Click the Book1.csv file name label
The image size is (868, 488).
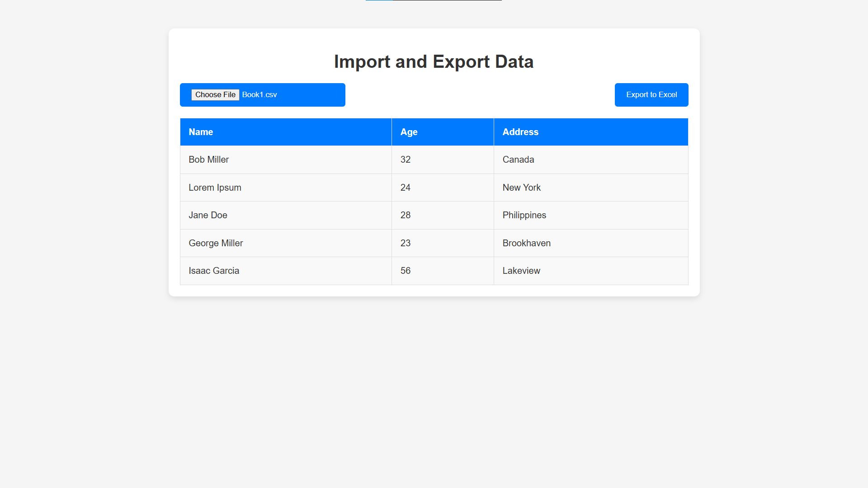click(x=259, y=95)
